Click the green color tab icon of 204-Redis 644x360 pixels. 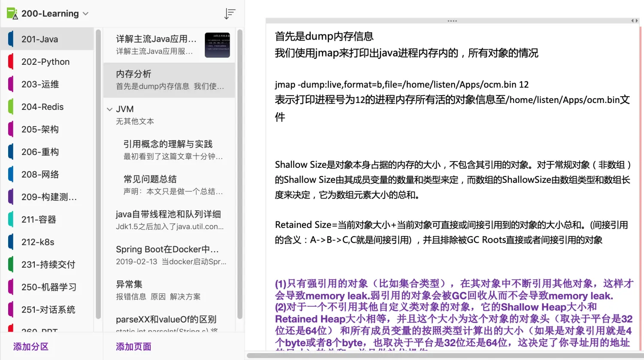click(x=11, y=107)
